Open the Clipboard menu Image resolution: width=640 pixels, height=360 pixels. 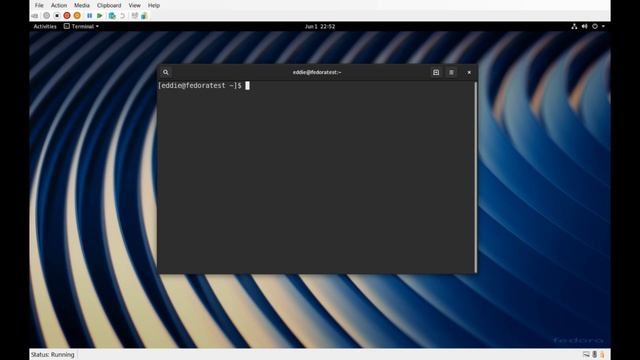click(109, 5)
